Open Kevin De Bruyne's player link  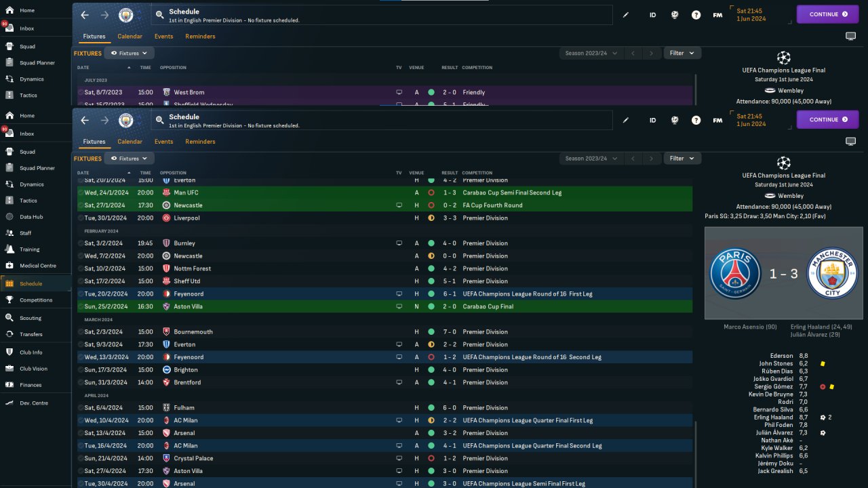point(770,394)
